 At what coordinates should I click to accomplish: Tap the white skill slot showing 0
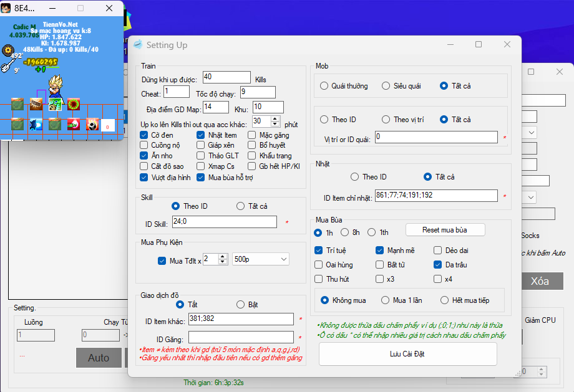[x=107, y=126]
